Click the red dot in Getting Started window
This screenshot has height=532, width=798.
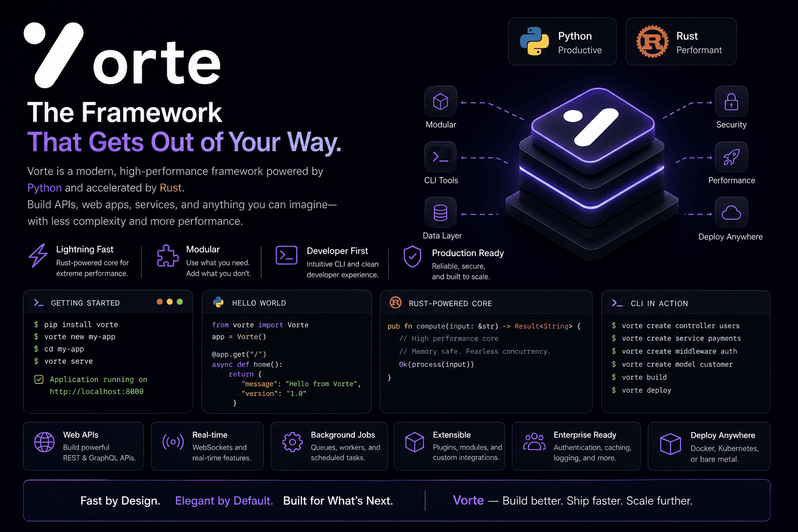tap(159, 302)
